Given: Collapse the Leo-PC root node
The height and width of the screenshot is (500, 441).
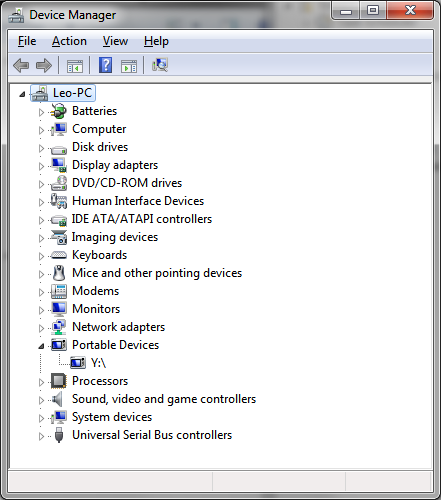Looking at the screenshot, I should tap(22, 95).
